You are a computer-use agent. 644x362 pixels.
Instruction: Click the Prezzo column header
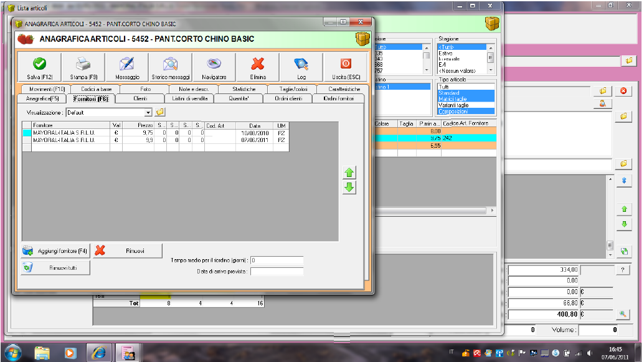(x=138, y=125)
